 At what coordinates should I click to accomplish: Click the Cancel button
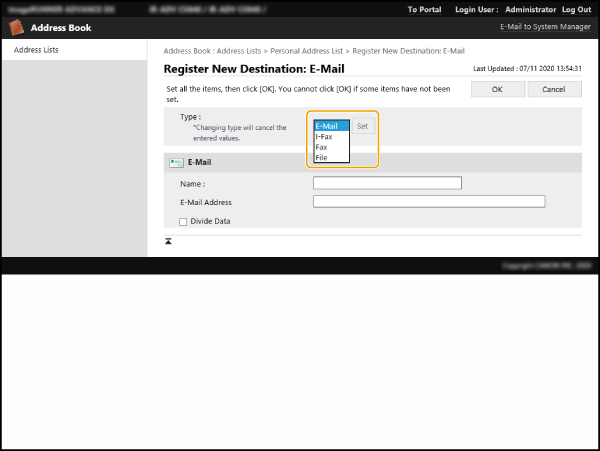coord(554,89)
